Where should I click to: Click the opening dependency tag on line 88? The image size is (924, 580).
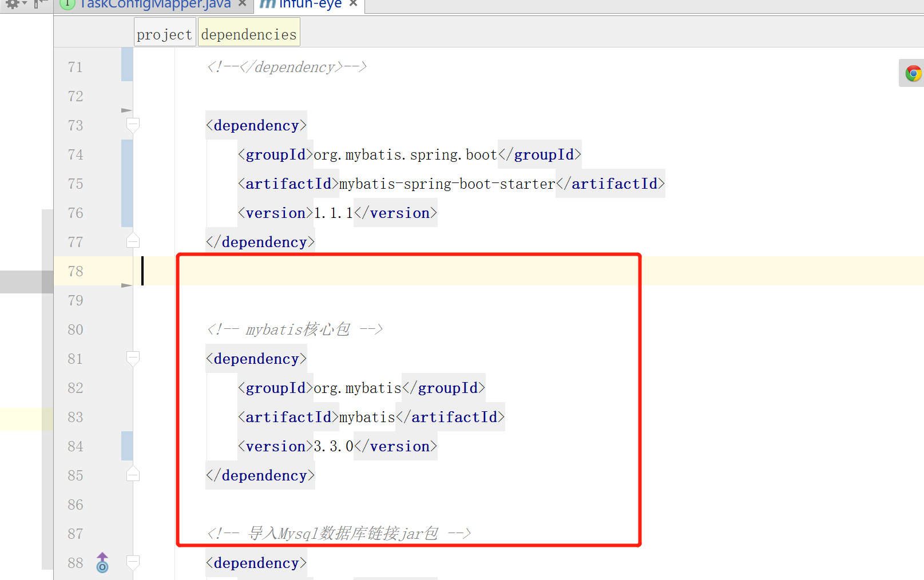coord(256,563)
